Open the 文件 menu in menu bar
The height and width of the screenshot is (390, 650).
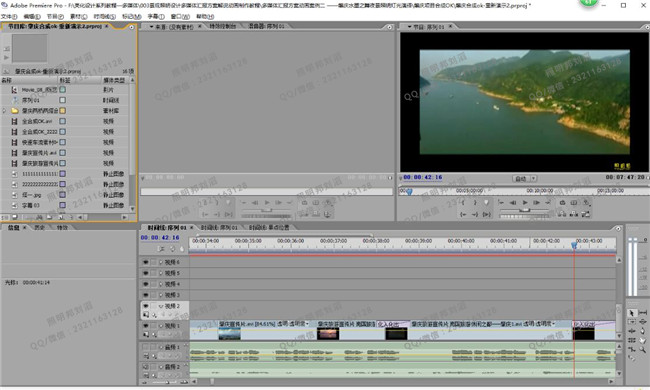(9, 17)
